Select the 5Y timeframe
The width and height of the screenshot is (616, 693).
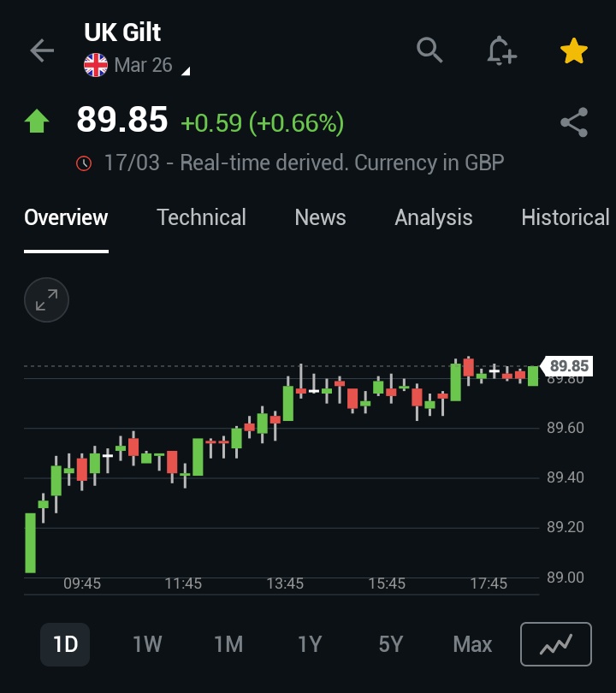[391, 644]
